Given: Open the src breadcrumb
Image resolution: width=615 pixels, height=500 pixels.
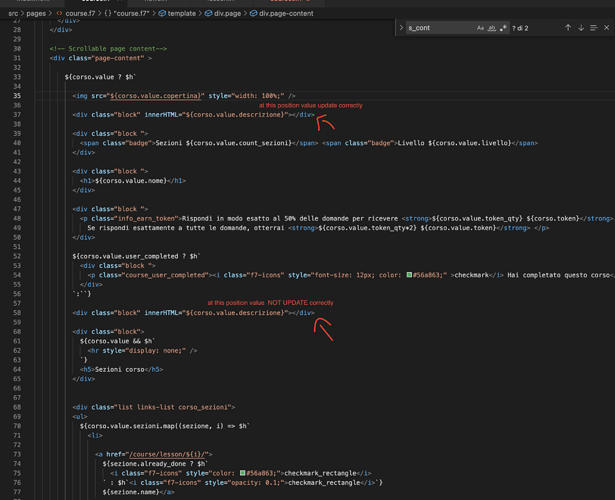Looking at the screenshot, I should [13, 13].
